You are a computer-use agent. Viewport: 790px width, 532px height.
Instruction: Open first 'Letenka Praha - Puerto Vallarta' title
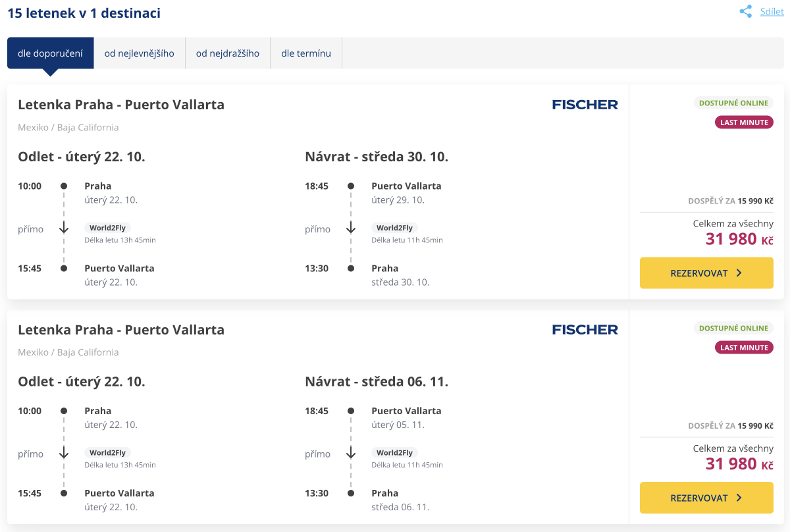click(121, 105)
